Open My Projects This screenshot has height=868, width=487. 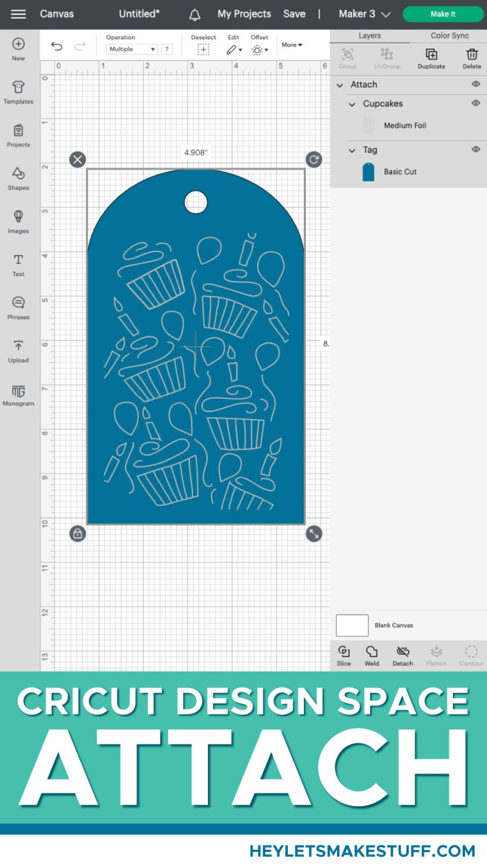click(244, 14)
